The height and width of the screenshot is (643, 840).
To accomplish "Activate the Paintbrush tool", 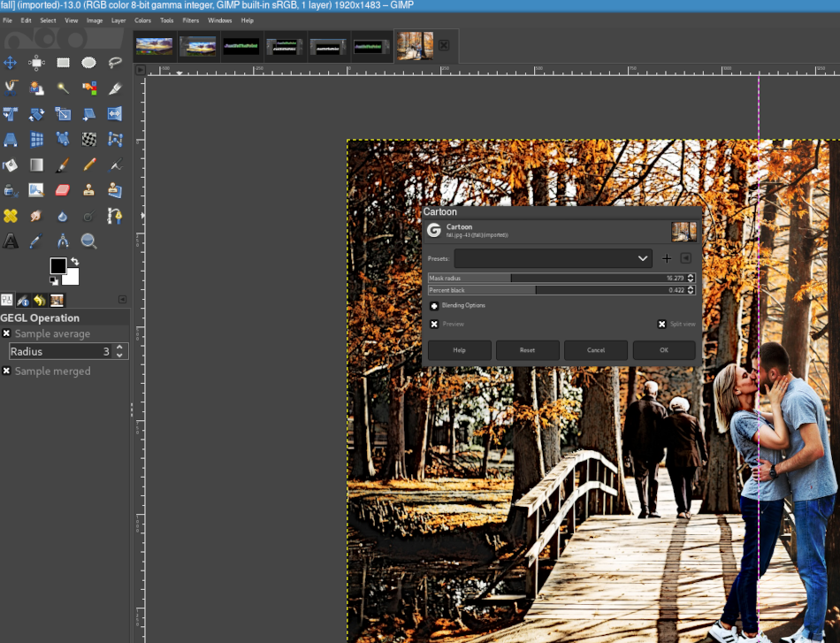I will (63, 165).
